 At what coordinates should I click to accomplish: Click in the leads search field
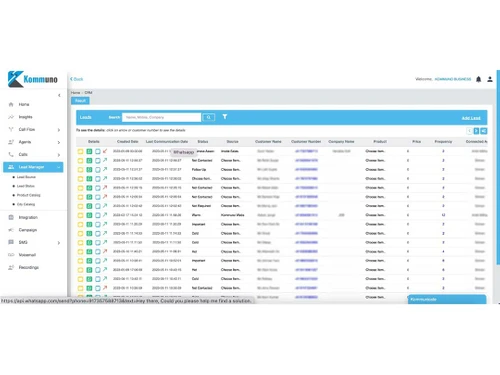[162, 117]
